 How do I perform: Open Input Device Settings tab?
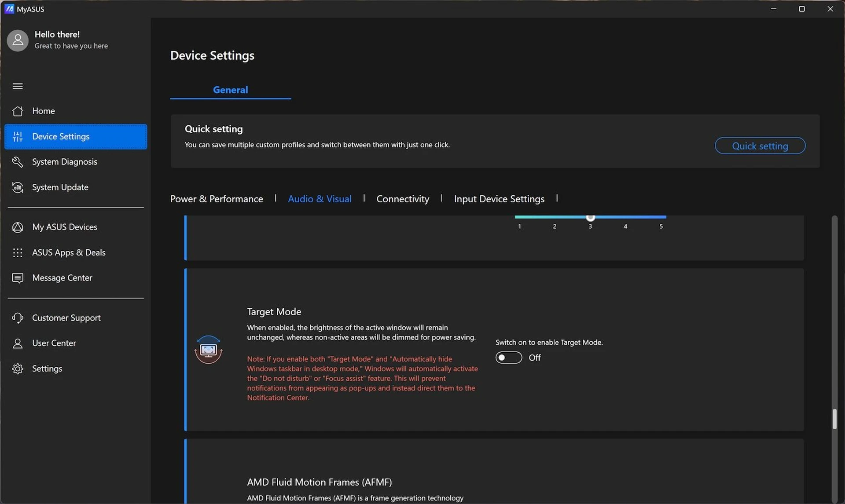[499, 199]
